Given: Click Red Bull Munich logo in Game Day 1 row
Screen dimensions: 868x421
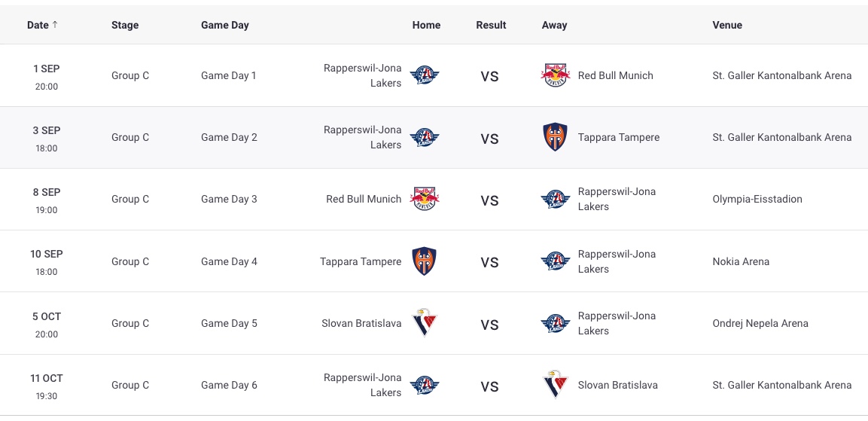Looking at the screenshot, I should 556,75.
